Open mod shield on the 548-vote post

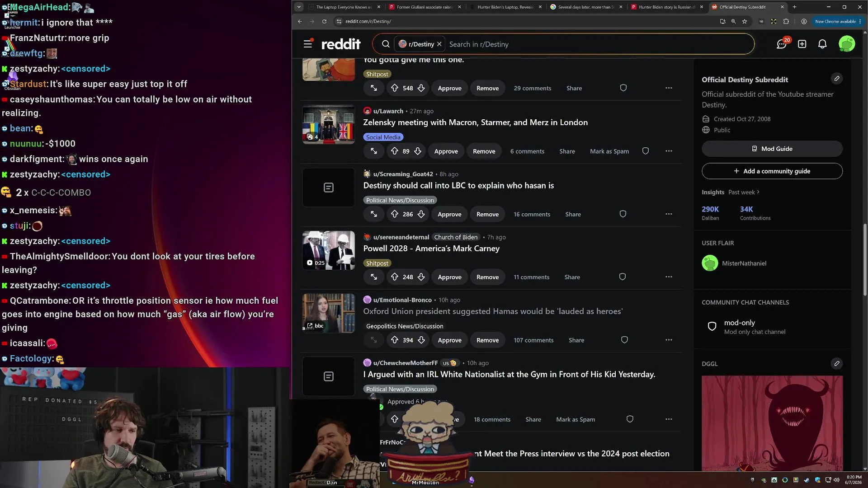pos(623,88)
